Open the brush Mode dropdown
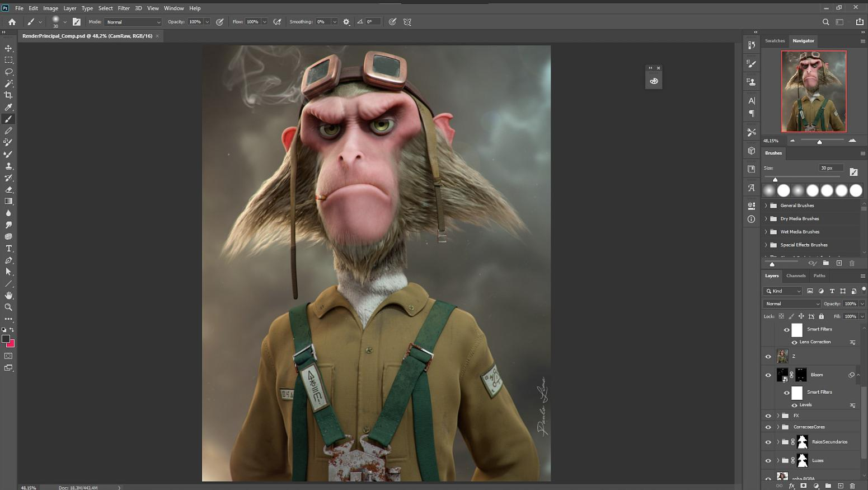 (133, 22)
